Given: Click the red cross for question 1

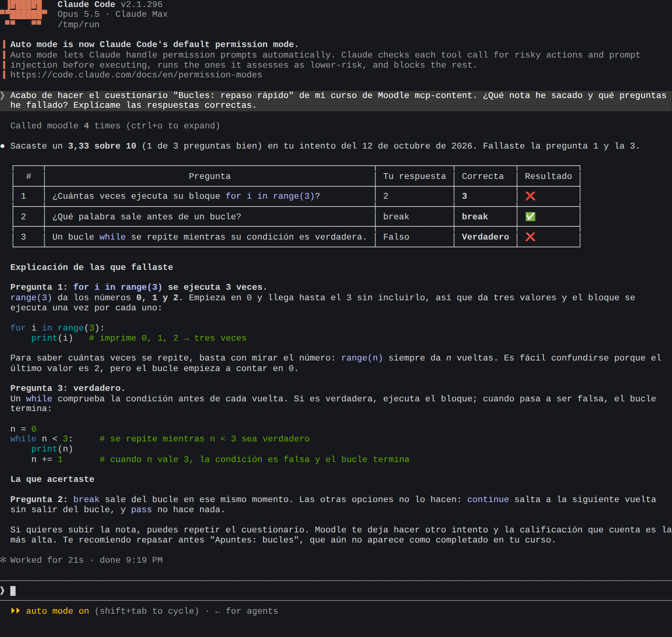Looking at the screenshot, I should click(x=530, y=196).
